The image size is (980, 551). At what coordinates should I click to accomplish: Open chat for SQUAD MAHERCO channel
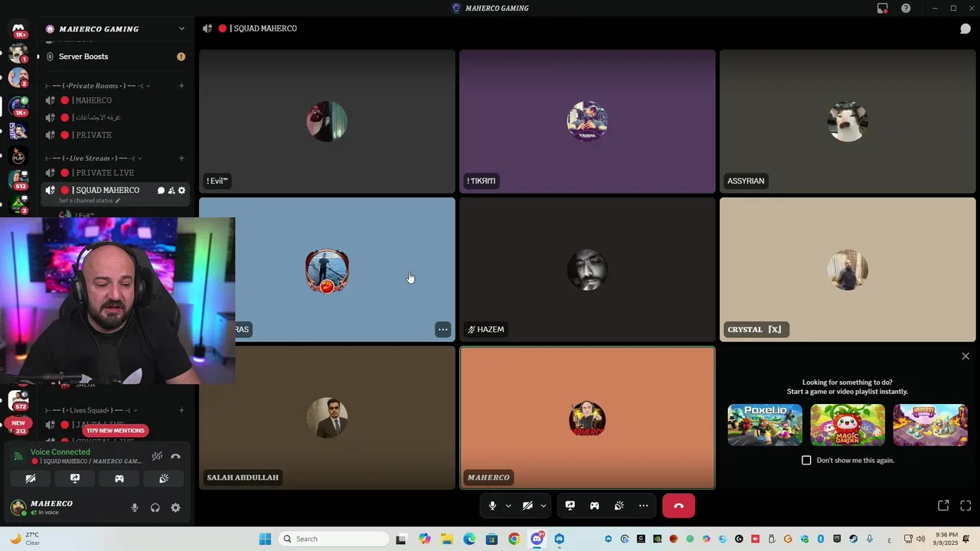pyautogui.click(x=161, y=191)
